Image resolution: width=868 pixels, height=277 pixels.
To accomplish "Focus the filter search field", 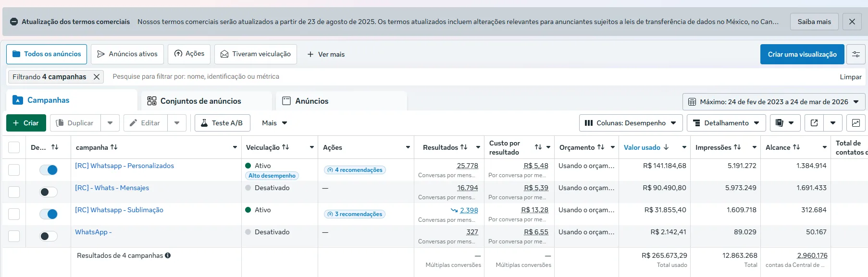I will point(471,77).
